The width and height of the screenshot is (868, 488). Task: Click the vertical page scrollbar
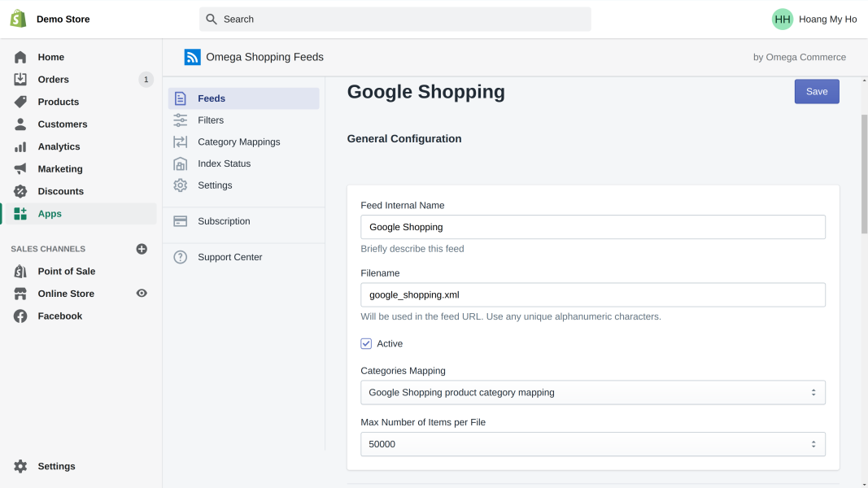click(864, 174)
